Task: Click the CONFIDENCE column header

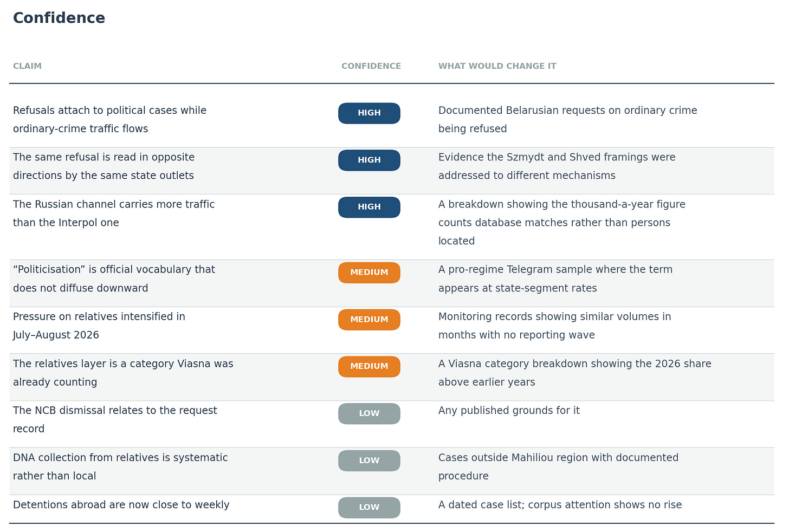Action: [x=371, y=66]
